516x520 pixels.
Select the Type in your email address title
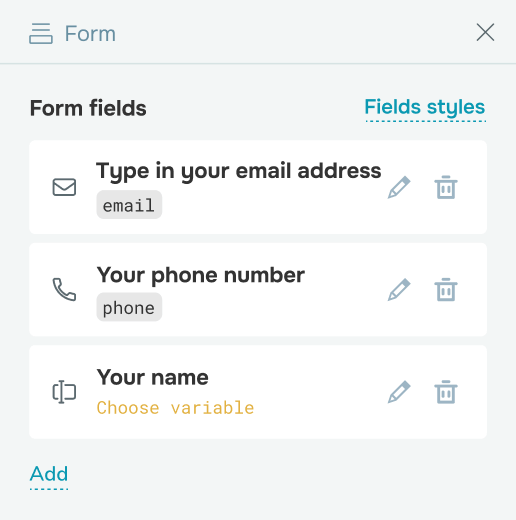[x=238, y=171]
